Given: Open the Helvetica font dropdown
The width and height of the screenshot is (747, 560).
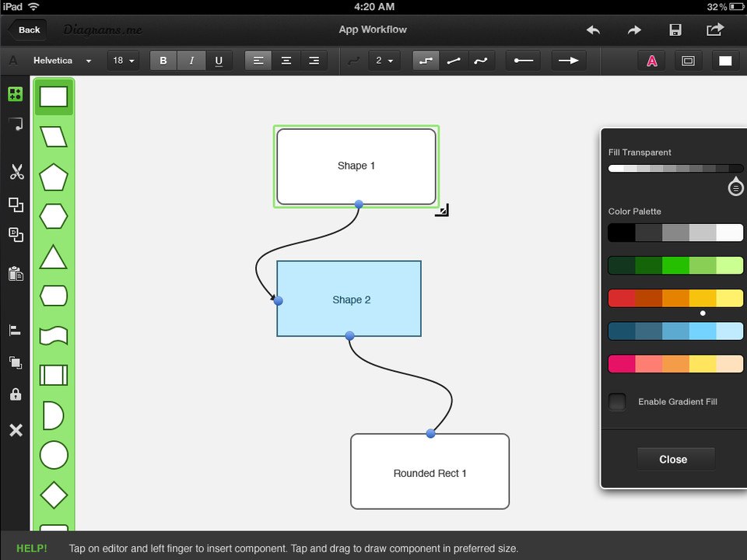Looking at the screenshot, I should coord(62,61).
